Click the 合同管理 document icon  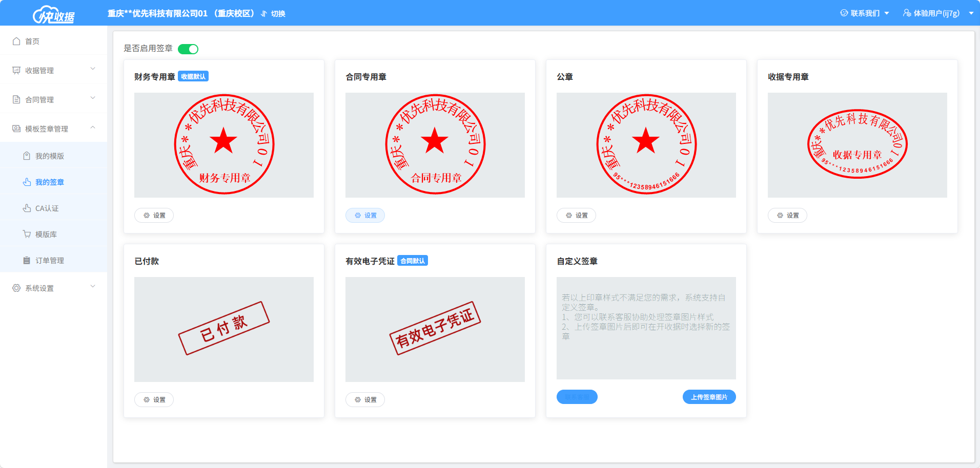pos(16,100)
